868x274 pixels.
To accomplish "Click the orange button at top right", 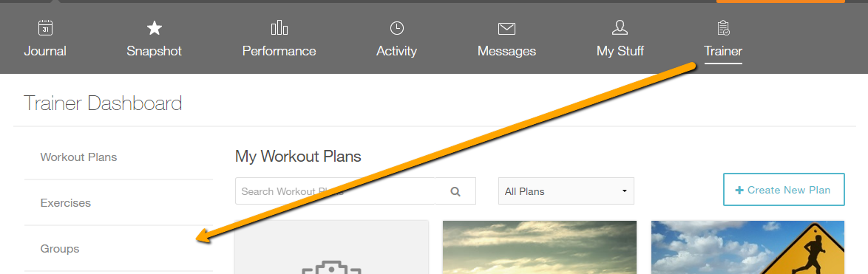I will (781, 1).
